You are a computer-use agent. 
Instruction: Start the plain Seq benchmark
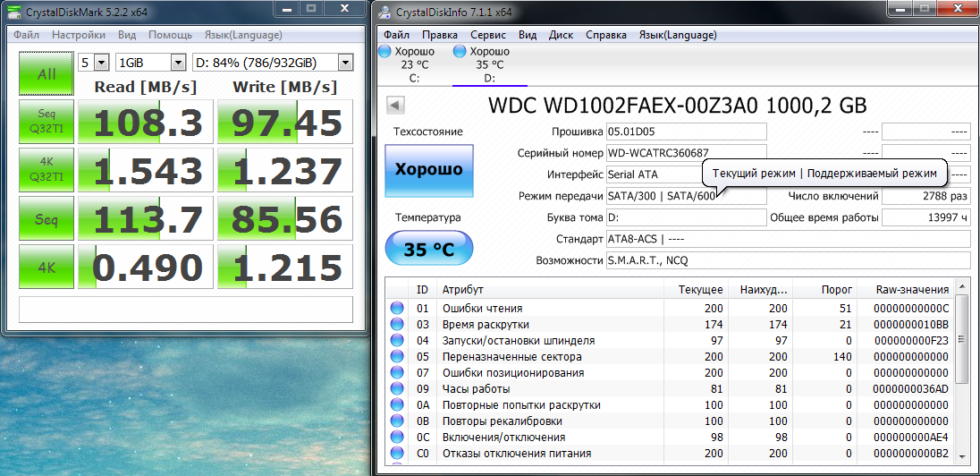46,217
